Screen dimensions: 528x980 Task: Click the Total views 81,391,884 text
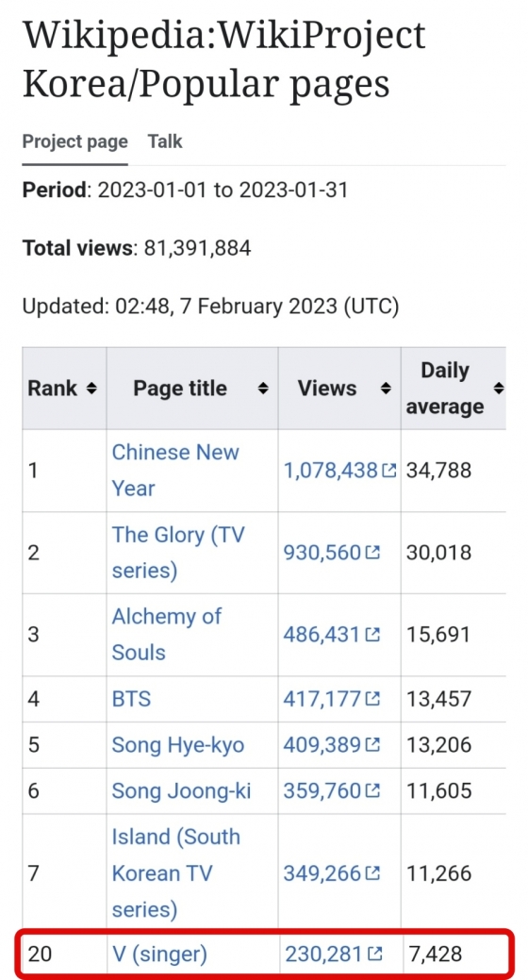point(137,248)
